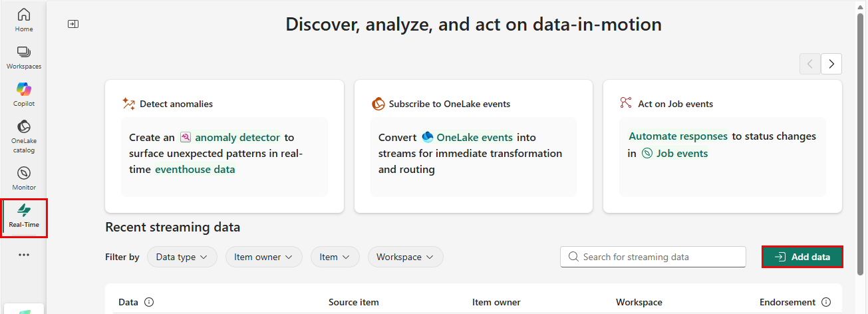Screen dimensions: 868x314
Task: Go to the Monitor hub
Action: 24,178
